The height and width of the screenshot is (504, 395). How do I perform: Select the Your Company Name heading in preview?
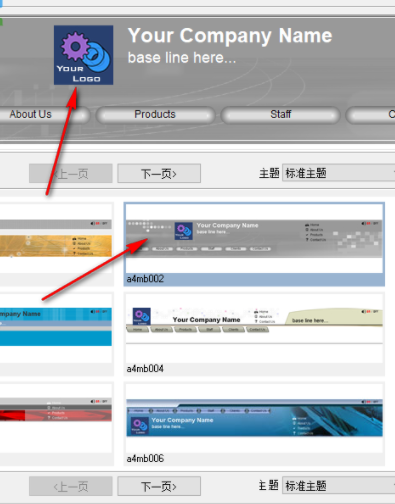(230, 35)
